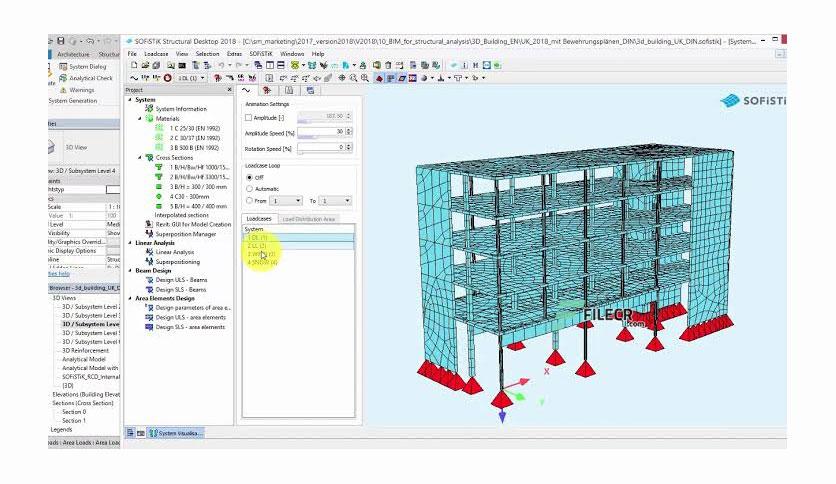Close the Project panel
The height and width of the screenshot is (484, 836).
pos(229,90)
